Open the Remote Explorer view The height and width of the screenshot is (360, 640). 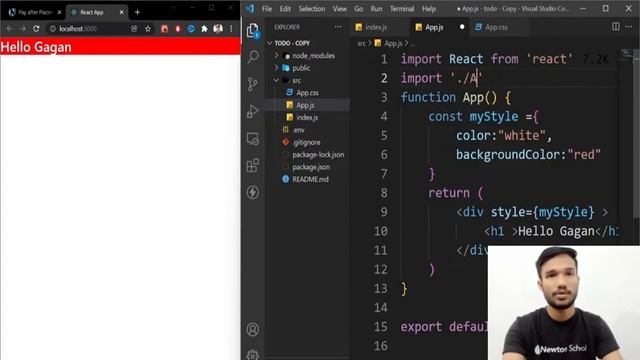(253, 139)
